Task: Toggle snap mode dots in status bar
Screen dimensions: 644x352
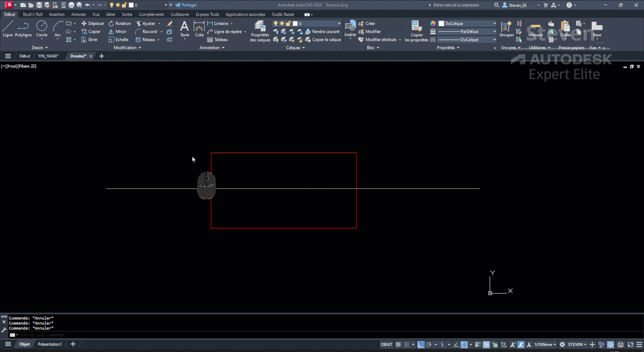Action: (x=406, y=345)
